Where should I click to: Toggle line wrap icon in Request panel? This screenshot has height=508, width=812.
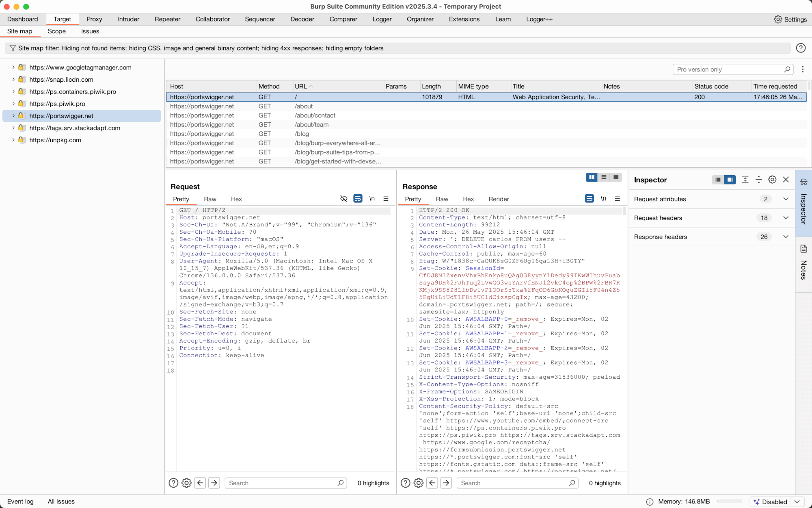point(358,198)
